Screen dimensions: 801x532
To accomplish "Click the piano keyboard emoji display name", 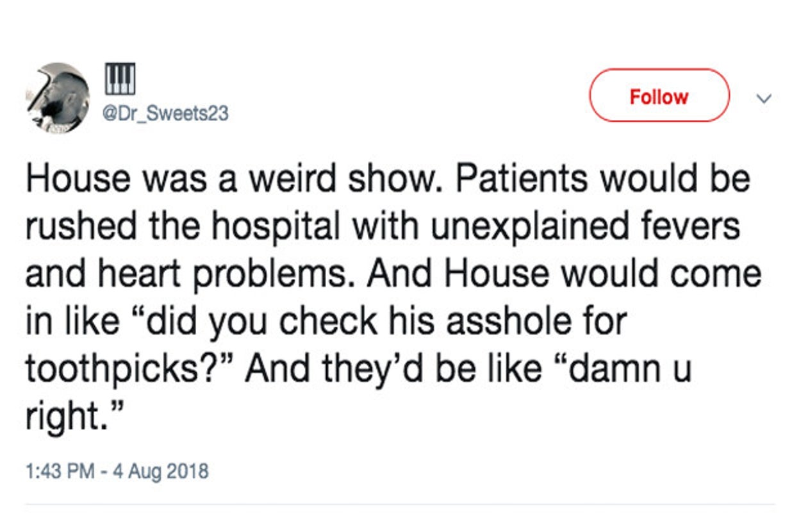I will click(x=119, y=79).
